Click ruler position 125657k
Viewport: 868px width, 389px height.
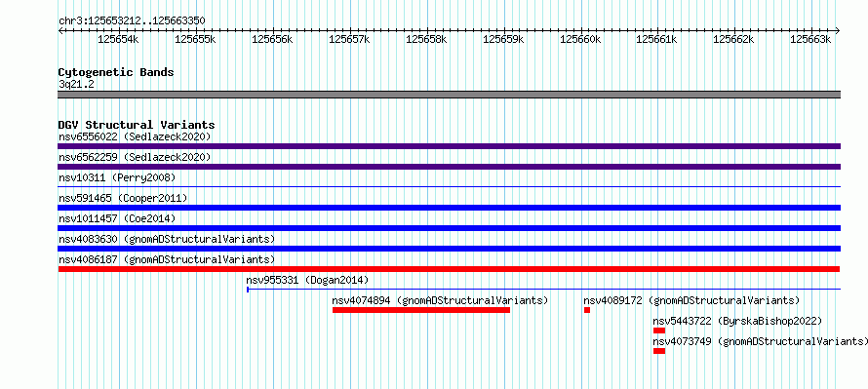[349, 39]
